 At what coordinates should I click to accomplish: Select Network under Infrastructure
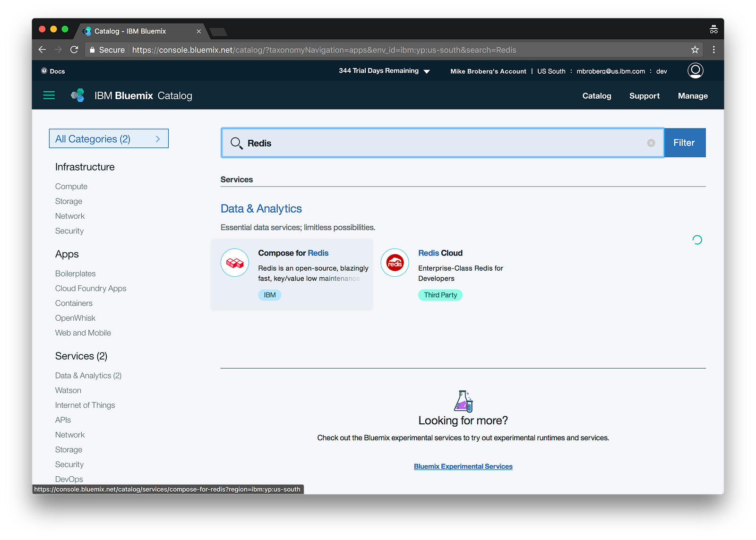pos(70,216)
